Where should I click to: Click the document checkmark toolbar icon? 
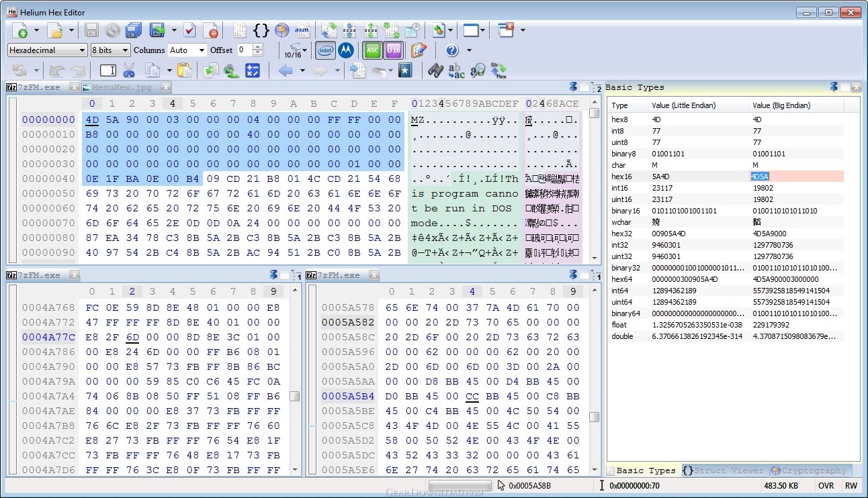(x=189, y=30)
